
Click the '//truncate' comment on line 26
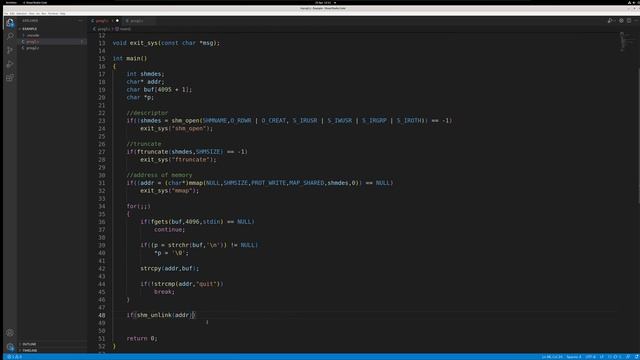click(144, 144)
